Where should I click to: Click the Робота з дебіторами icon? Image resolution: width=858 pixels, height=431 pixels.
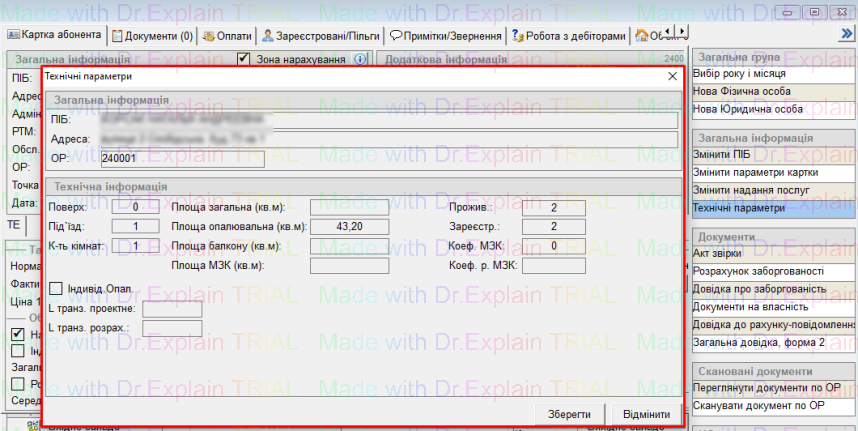pyautogui.click(x=516, y=36)
